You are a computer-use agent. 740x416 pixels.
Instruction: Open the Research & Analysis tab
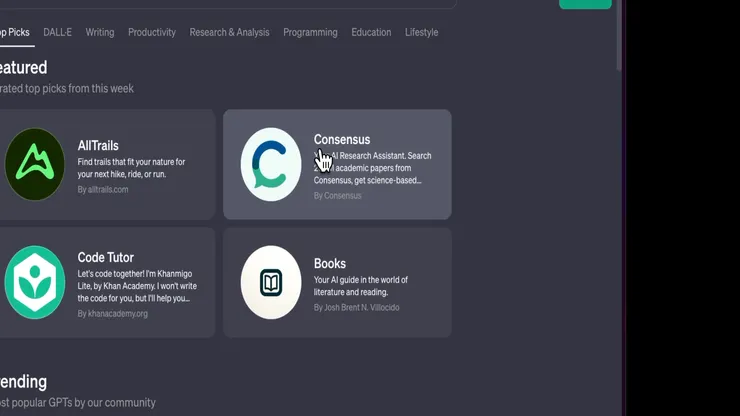pos(229,32)
